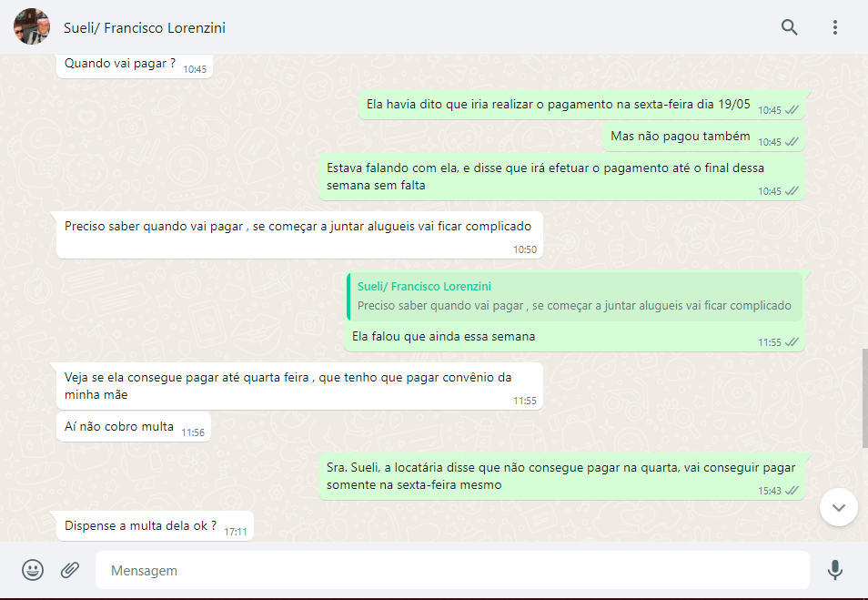Click the double check on 'Ela falou que ainda essa semana'
Screen dimensions: 868x600
point(792,342)
